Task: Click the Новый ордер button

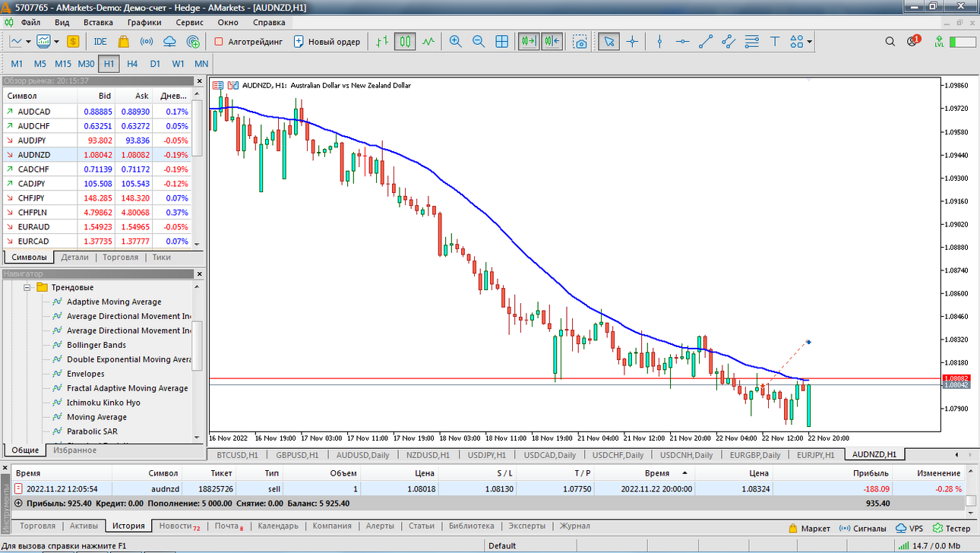Action: tap(327, 42)
